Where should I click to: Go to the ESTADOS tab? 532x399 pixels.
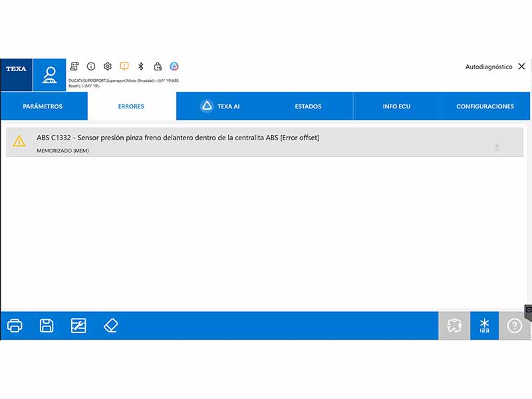click(308, 106)
